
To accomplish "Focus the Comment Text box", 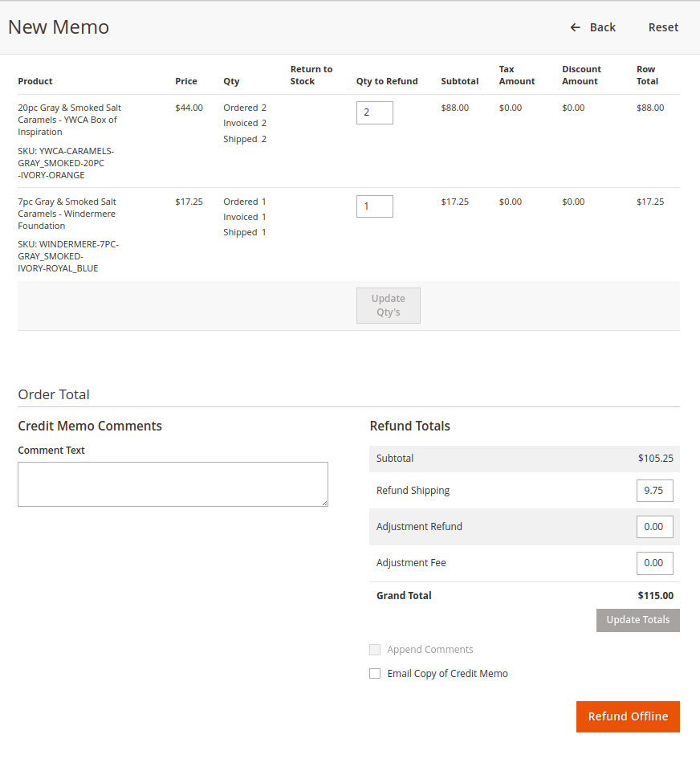I will (x=173, y=484).
